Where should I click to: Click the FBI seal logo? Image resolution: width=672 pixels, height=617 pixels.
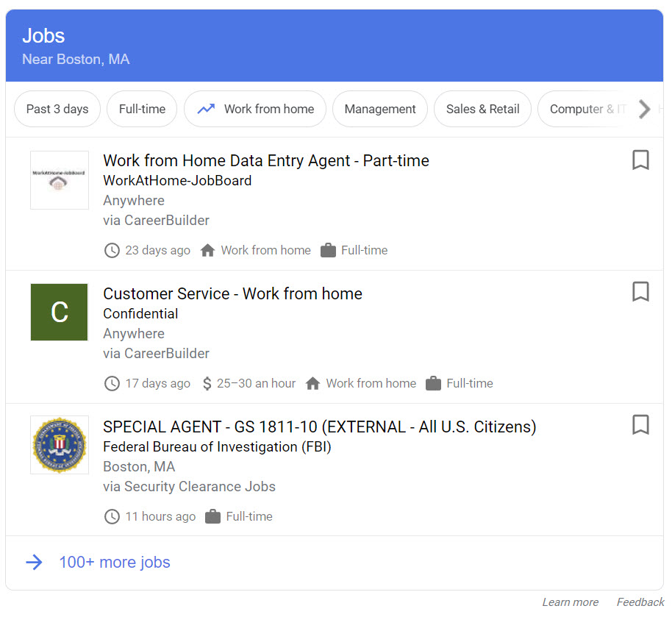pos(60,445)
